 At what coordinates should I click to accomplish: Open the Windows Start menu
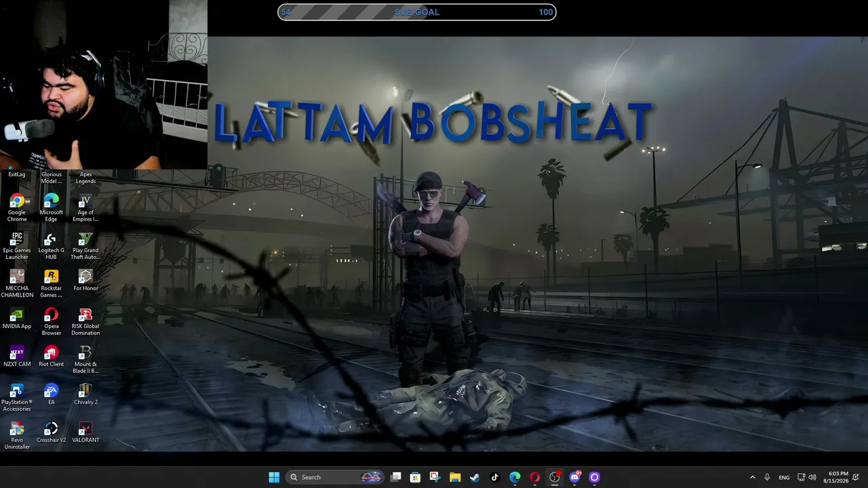click(x=274, y=477)
